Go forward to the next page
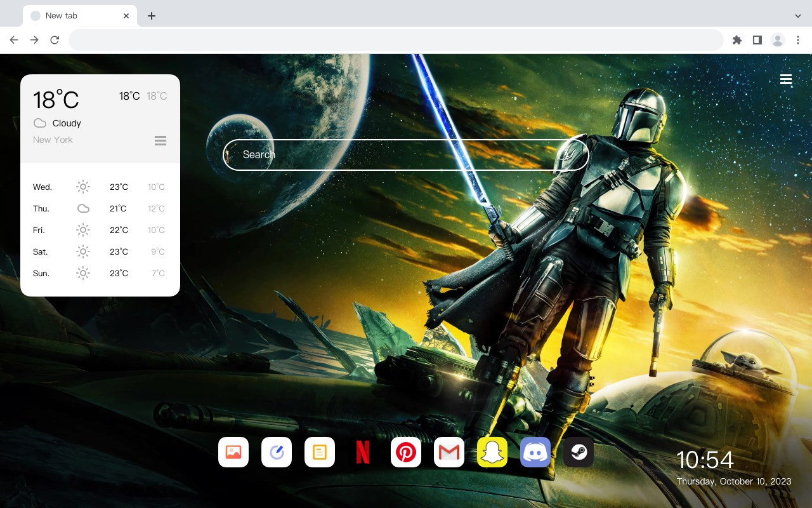812x508 pixels. [x=34, y=40]
